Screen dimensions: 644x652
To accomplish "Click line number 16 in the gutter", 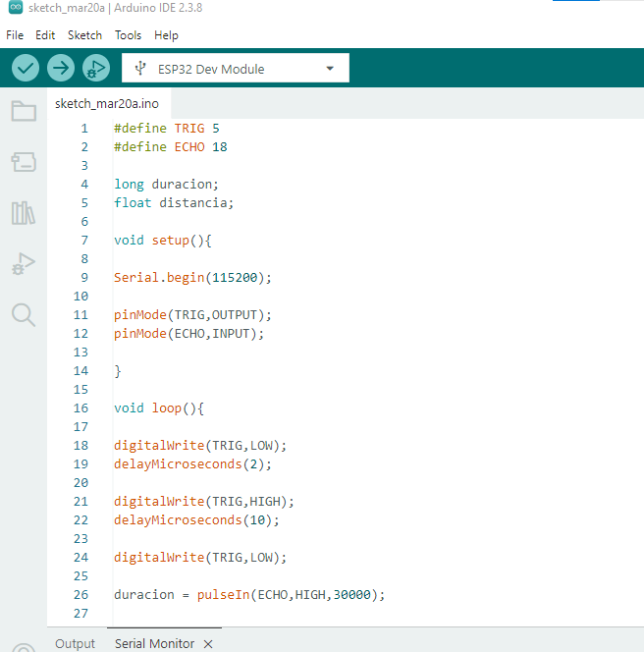I will (80, 407).
